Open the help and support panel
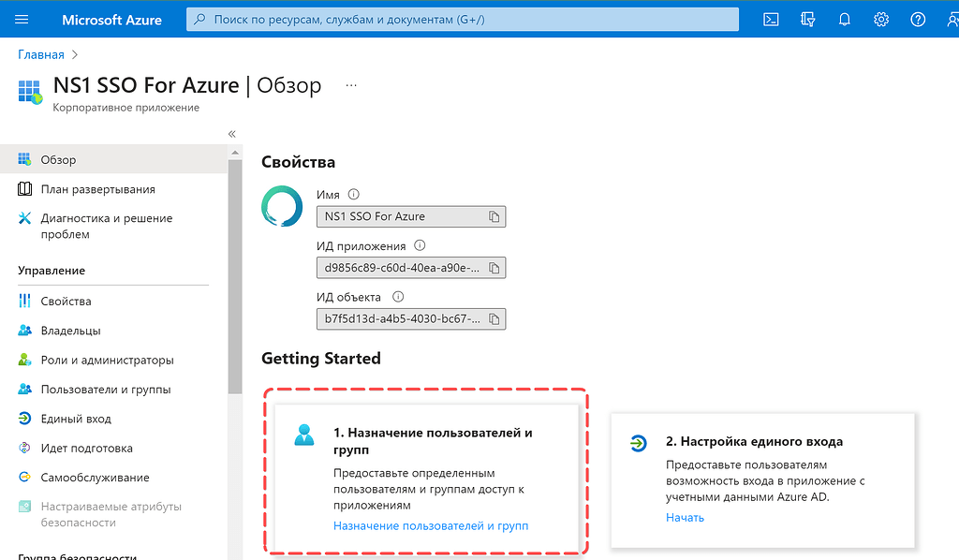Screen dimensions: 959x560 coord(918,19)
